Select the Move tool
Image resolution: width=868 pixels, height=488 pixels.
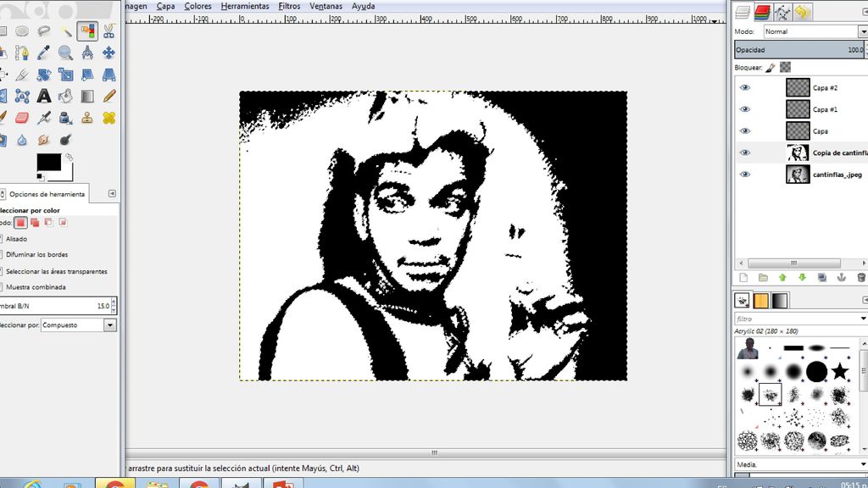tap(109, 53)
